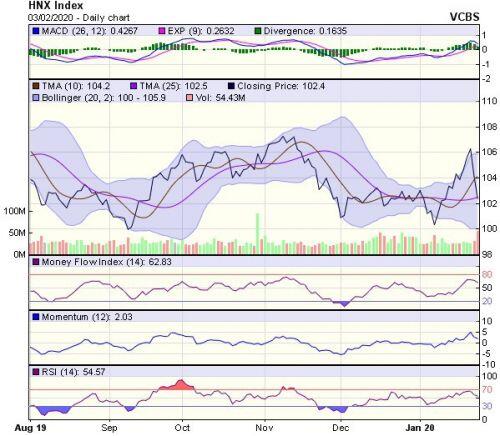The width and height of the screenshot is (500, 436).
Task: Click the 03/02/2020 Daily chart subtitle
Action: [x=79, y=18]
